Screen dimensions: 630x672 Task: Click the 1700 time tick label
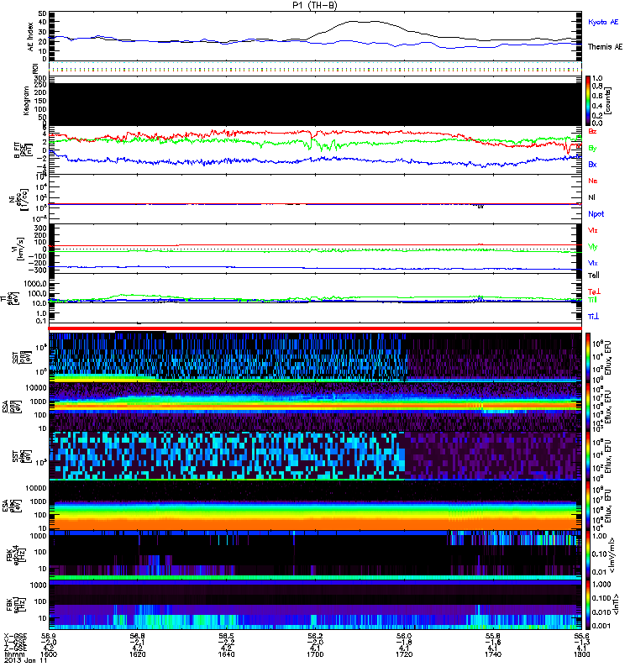point(315,654)
